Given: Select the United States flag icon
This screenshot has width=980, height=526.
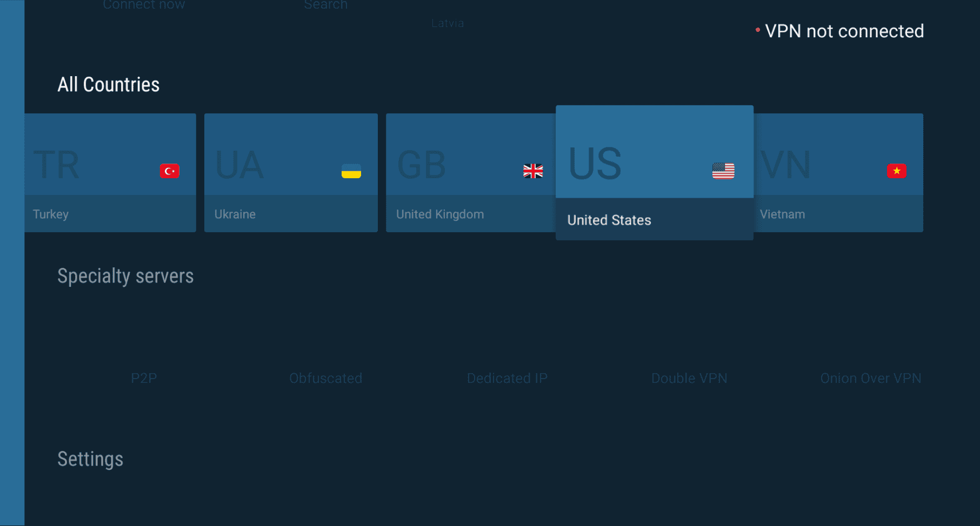Looking at the screenshot, I should 723,171.
